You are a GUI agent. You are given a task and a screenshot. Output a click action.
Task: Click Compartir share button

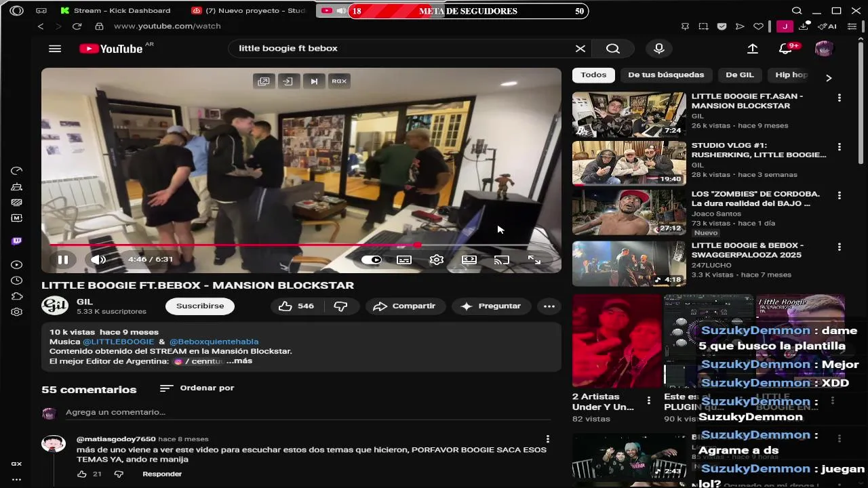click(x=405, y=306)
